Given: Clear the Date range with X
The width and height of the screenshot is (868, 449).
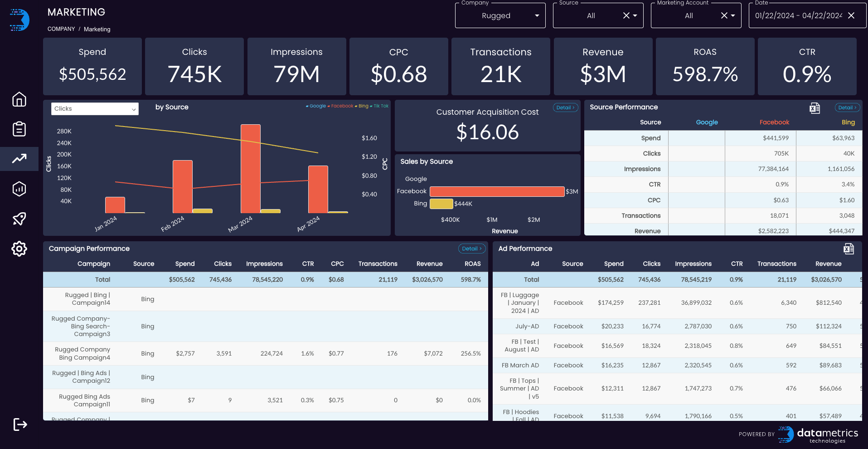Looking at the screenshot, I should (851, 15).
